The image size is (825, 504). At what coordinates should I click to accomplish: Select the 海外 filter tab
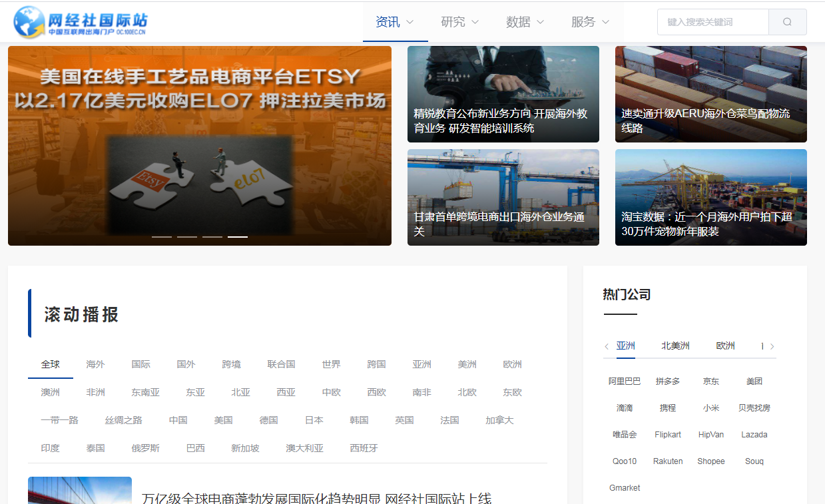(x=95, y=364)
